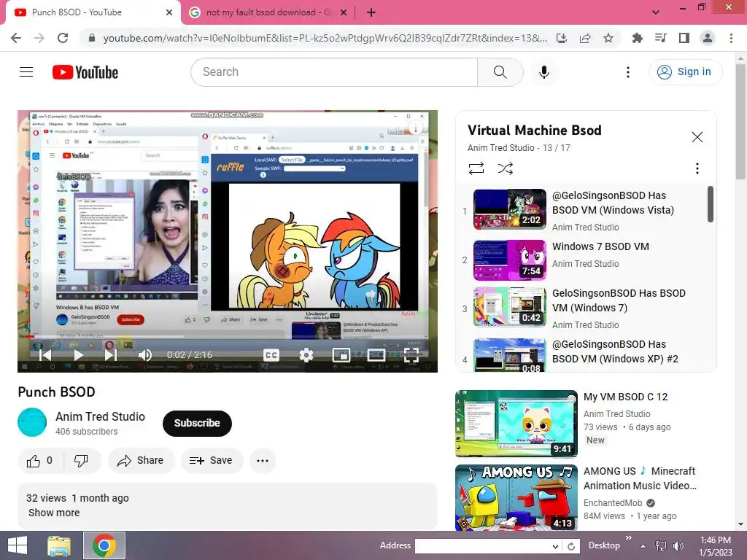
Task: Switch to not my fault bsod download tab
Action: pyautogui.click(x=267, y=12)
